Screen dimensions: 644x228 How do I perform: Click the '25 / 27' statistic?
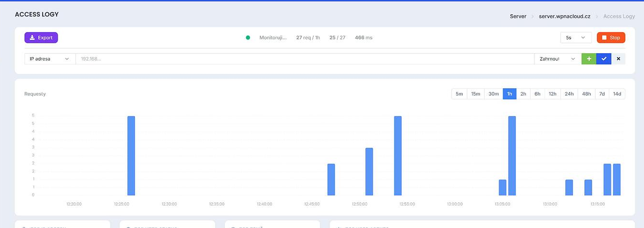[337, 38]
